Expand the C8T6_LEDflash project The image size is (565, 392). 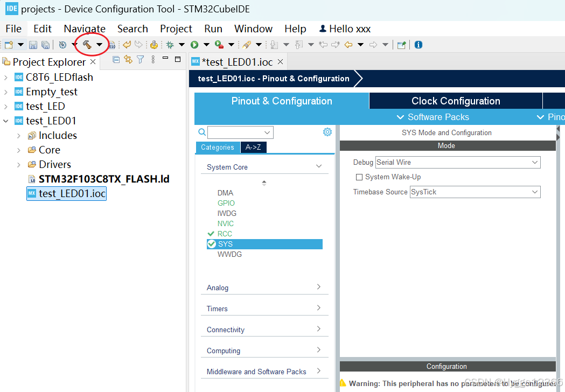(x=6, y=78)
